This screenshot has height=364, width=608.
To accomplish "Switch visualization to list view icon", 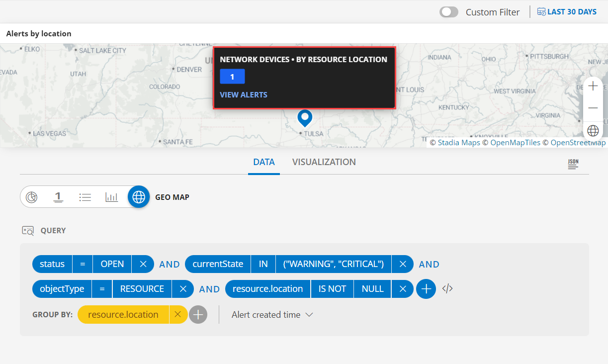I will (x=85, y=197).
